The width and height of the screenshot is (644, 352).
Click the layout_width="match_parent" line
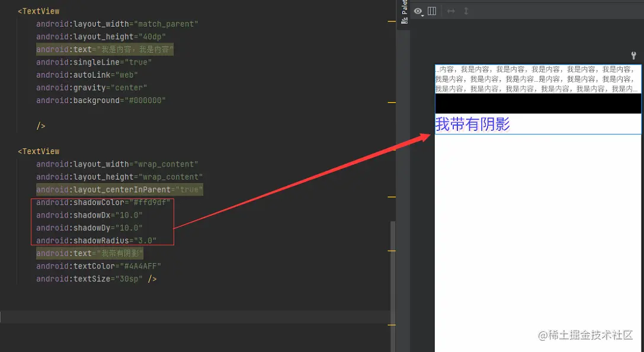[117, 24]
